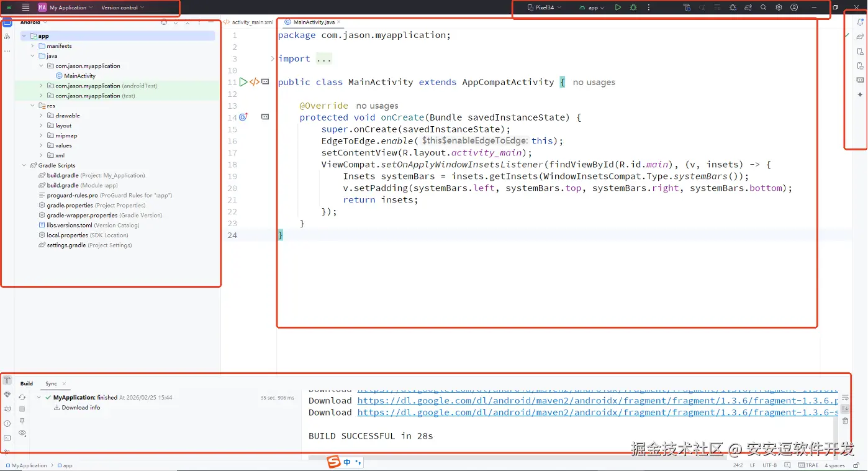Click Attach Debugger to Android Process icon

(733, 7)
